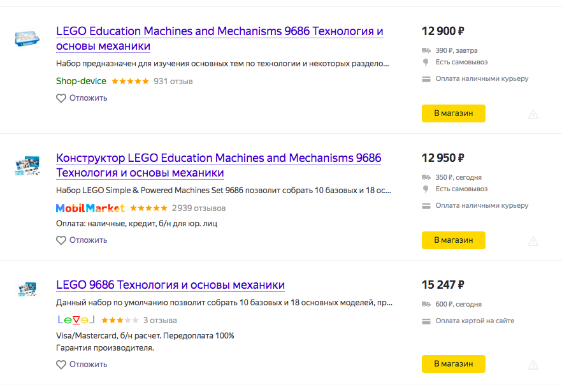
Task: Open Shop-device store name link
Action: [81, 82]
